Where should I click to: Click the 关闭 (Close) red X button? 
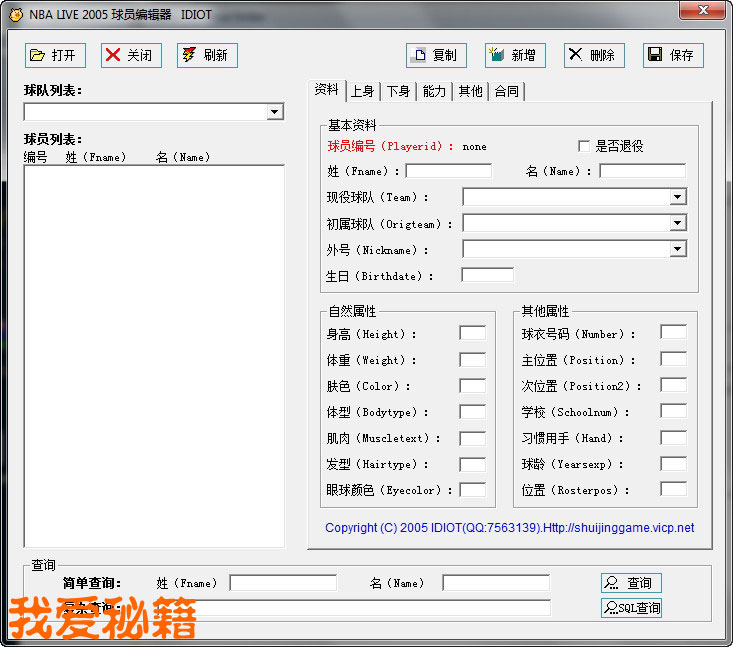[131, 55]
